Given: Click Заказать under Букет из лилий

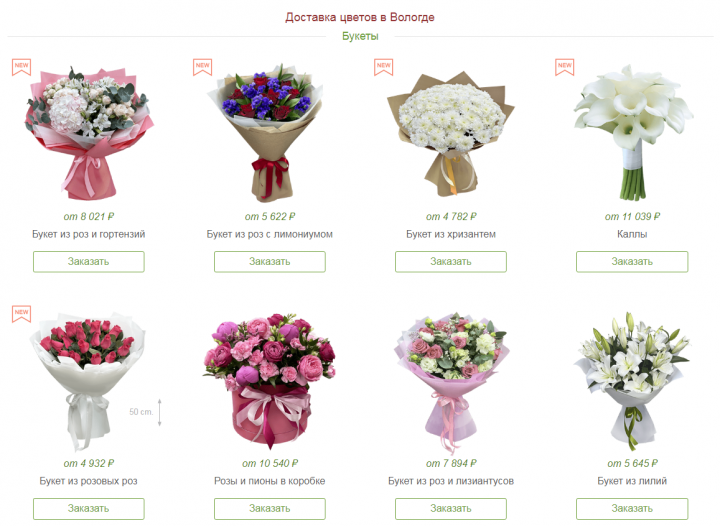Looking at the screenshot, I should tap(632, 509).
